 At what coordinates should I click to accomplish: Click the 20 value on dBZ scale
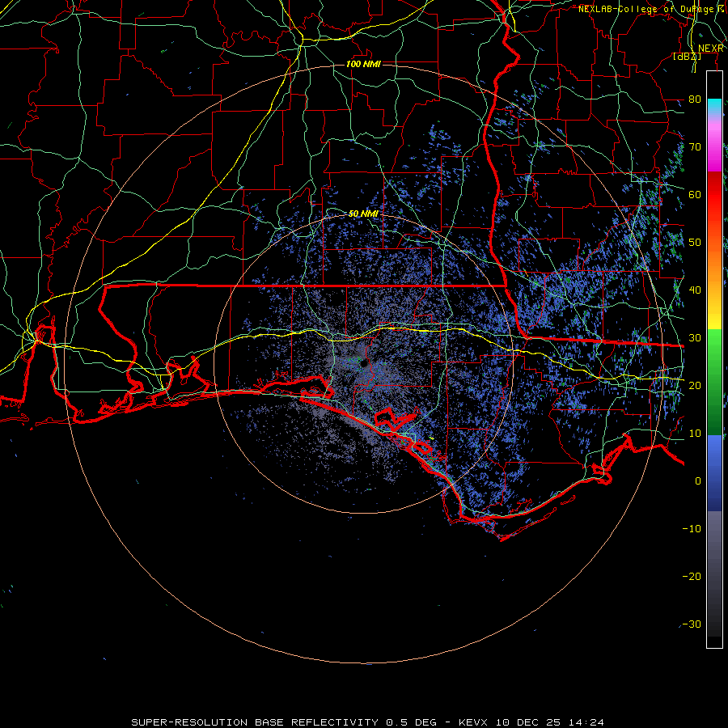pos(695,385)
